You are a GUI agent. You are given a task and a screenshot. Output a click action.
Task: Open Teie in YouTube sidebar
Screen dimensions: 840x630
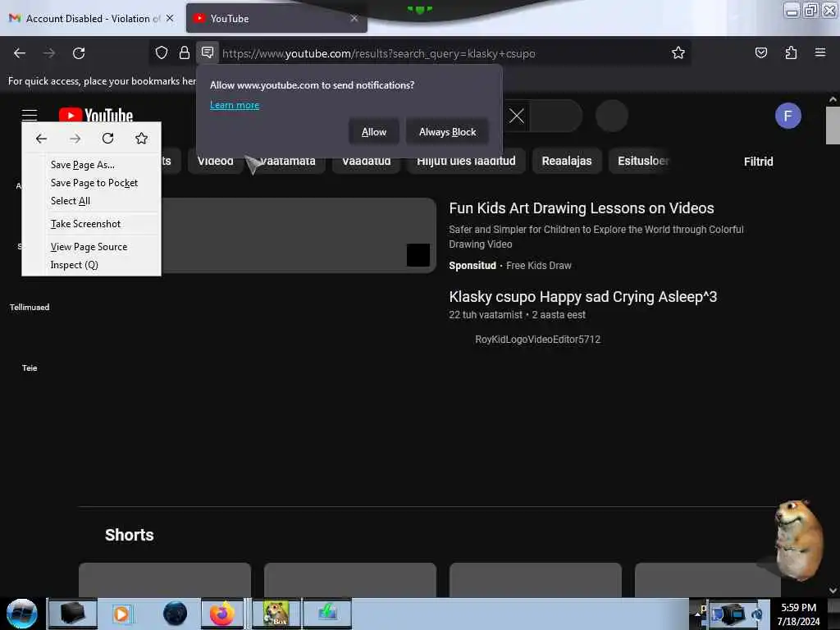pyautogui.click(x=30, y=368)
